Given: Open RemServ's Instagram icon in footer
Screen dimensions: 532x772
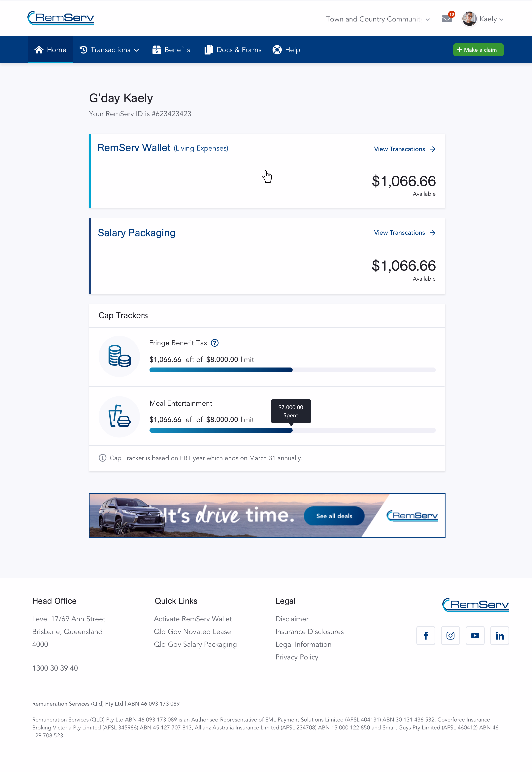Looking at the screenshot, I should [450, 635].
